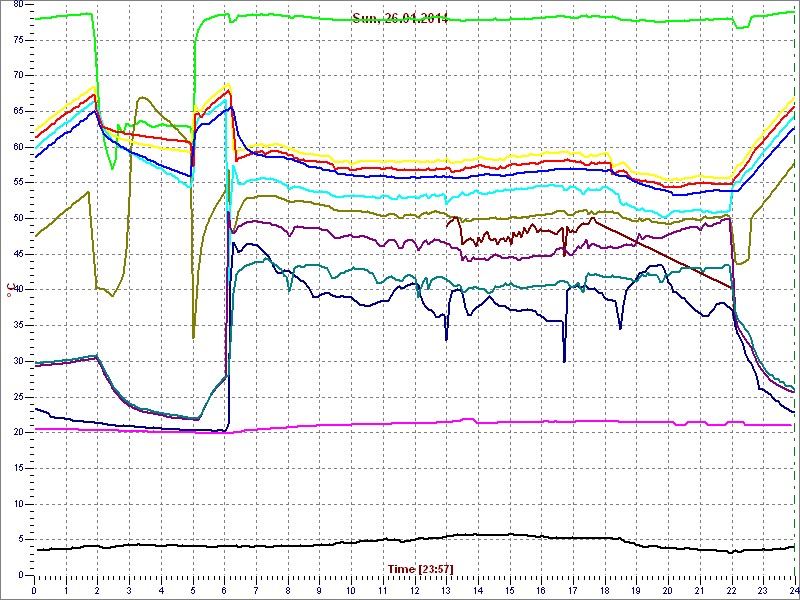The width and height of the screenshot is (800, 600).
Task: Click hour 22 on the time axis
Action: 731,589
